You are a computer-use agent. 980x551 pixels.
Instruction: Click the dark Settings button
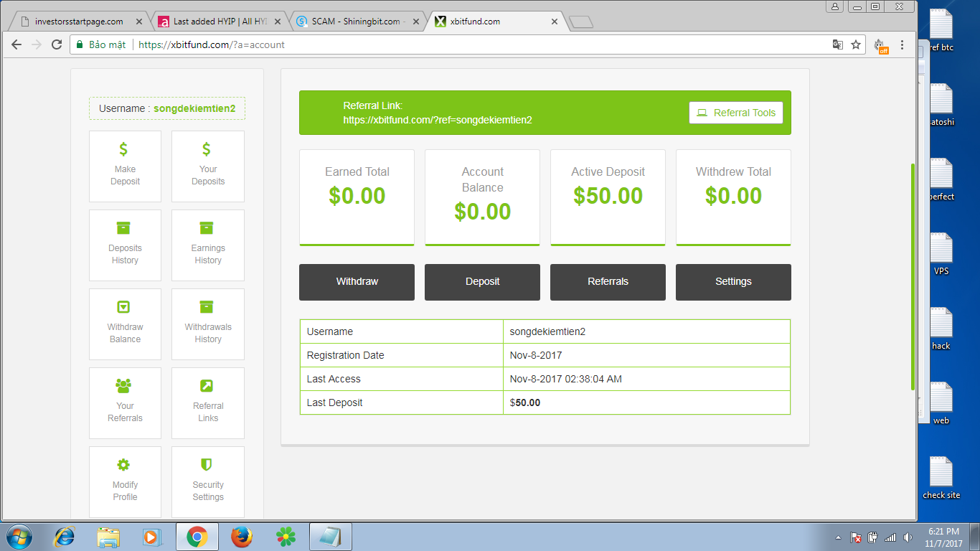pos(733,282)
